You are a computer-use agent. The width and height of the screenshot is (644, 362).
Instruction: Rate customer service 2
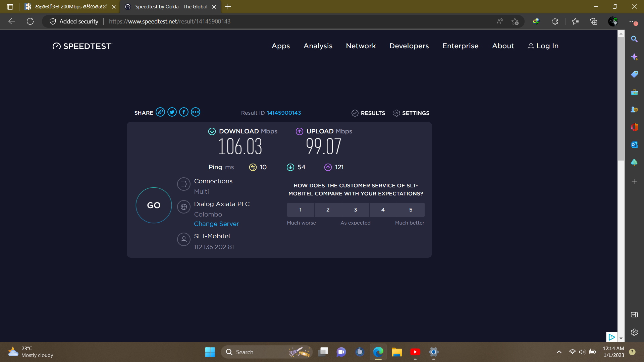(328, 210)
